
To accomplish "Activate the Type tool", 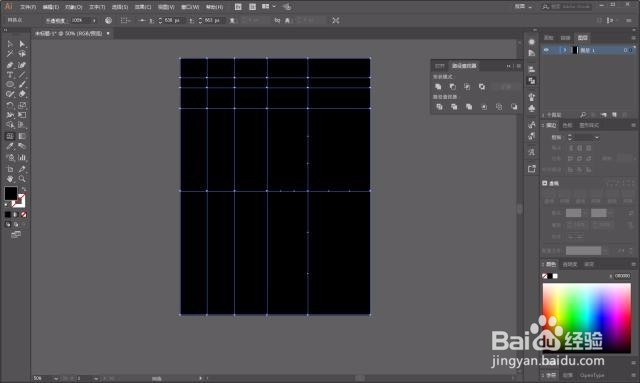I will (10, 75).
